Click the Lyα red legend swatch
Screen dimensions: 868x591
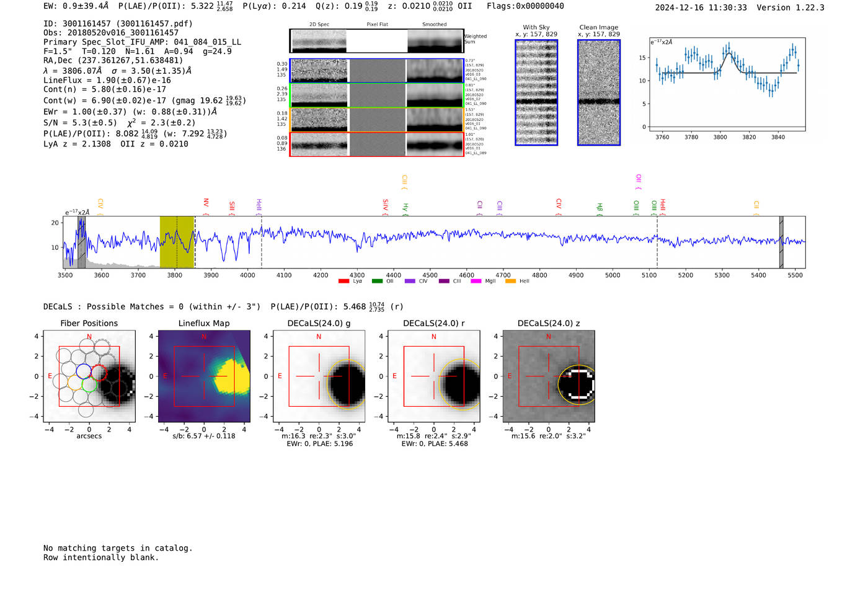(x=344, y=282)
